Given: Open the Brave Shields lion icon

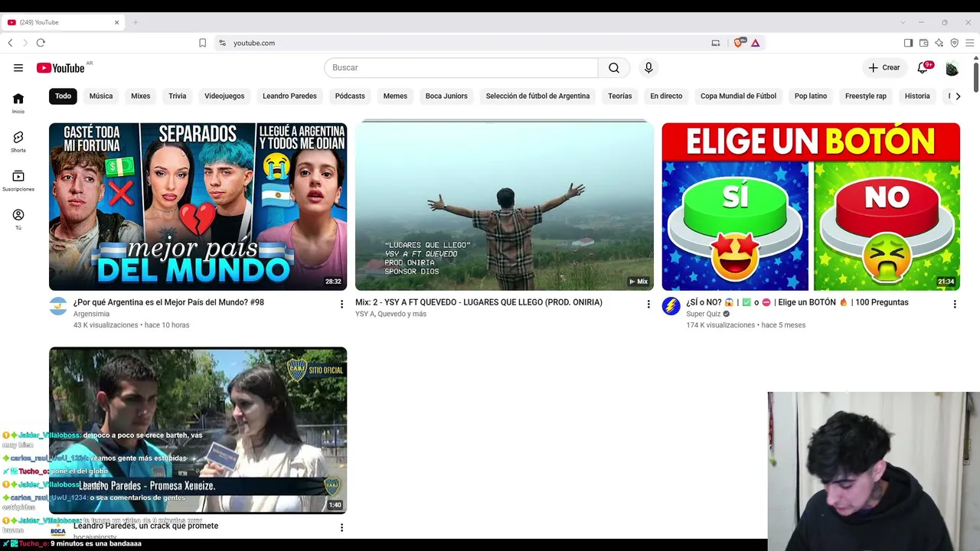Looking at the screenshot, I should click(x=739, y=43).
